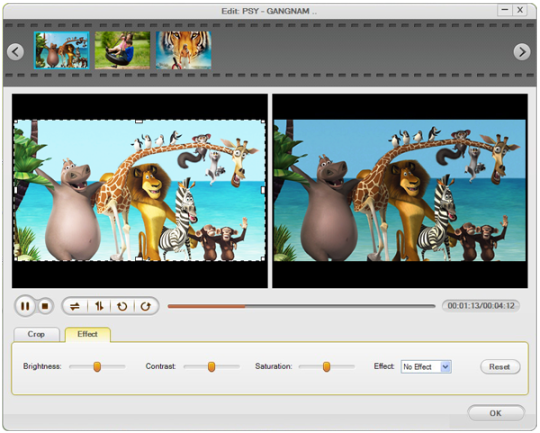Flip the video vertically
This screenshot has height=433, width=540.
point(99,306)
